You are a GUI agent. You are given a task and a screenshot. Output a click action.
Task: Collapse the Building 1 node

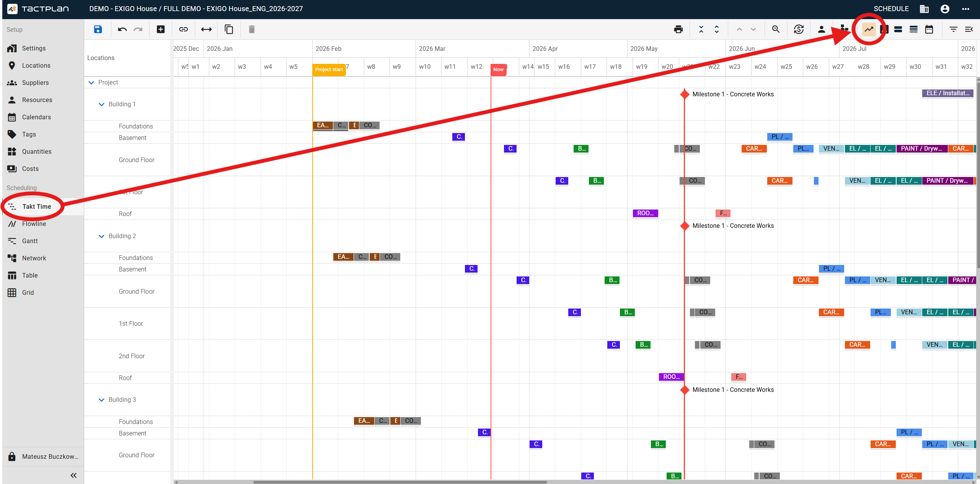[x=101, y=104]
